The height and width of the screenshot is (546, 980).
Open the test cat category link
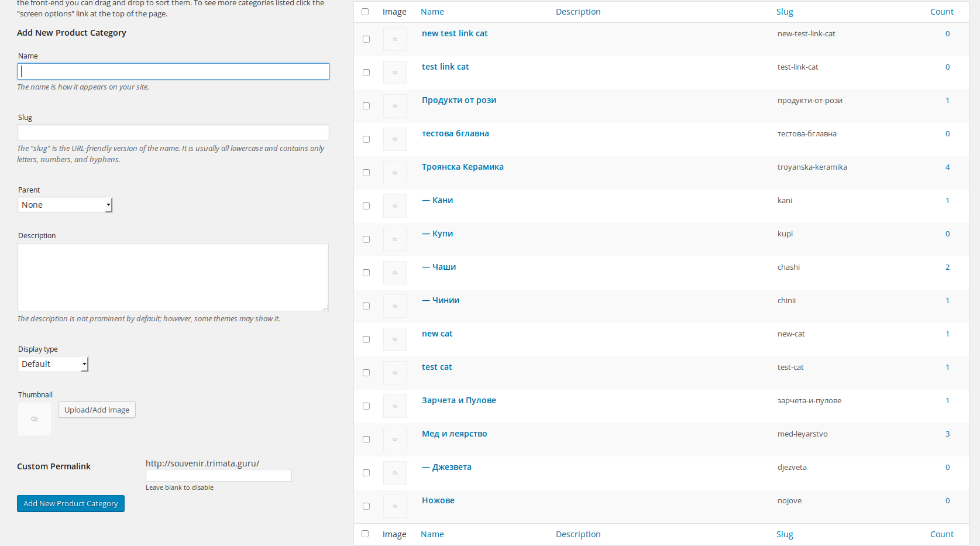437,367
